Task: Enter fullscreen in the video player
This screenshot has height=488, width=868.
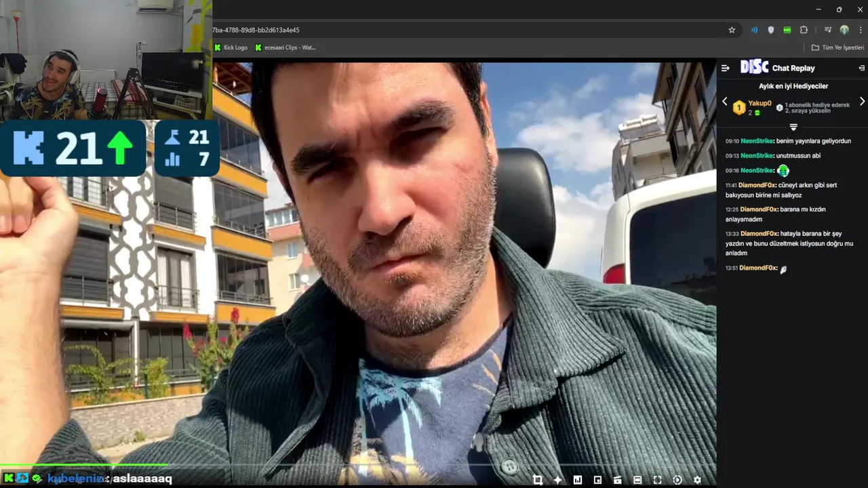Action: pyautogui.click(x=657, y=480)
